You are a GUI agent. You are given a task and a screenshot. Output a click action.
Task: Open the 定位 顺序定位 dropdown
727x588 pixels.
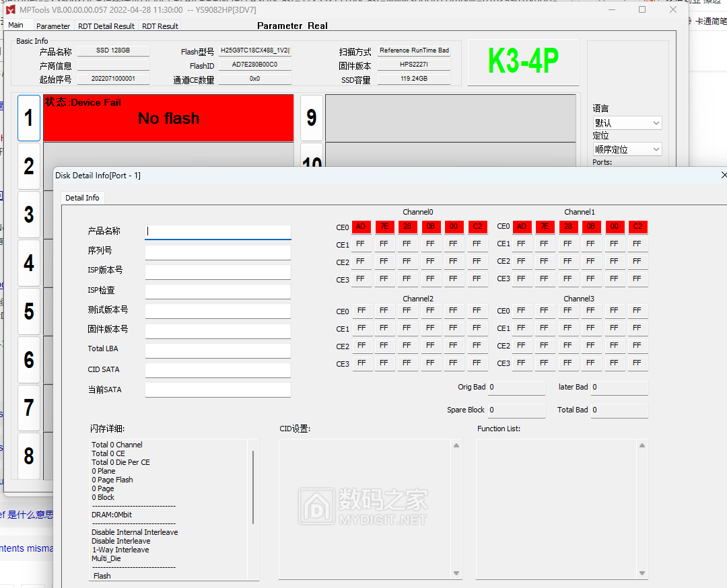(627, 149)
